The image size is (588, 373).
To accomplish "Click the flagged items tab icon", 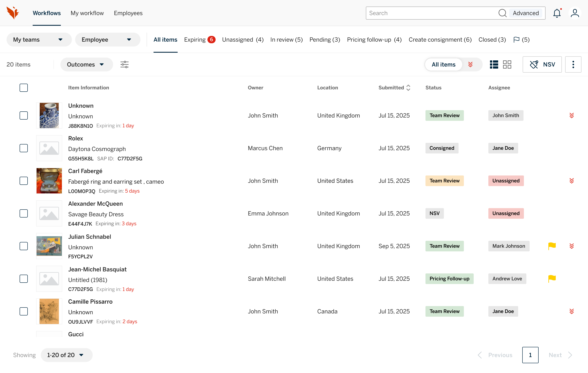I will pyautogui.click(x=516, y=40).
